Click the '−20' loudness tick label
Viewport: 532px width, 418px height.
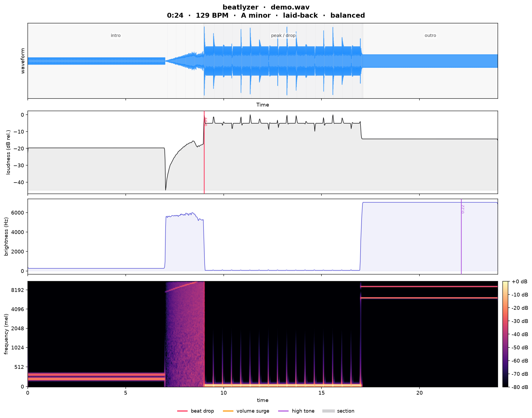[19, 149]
